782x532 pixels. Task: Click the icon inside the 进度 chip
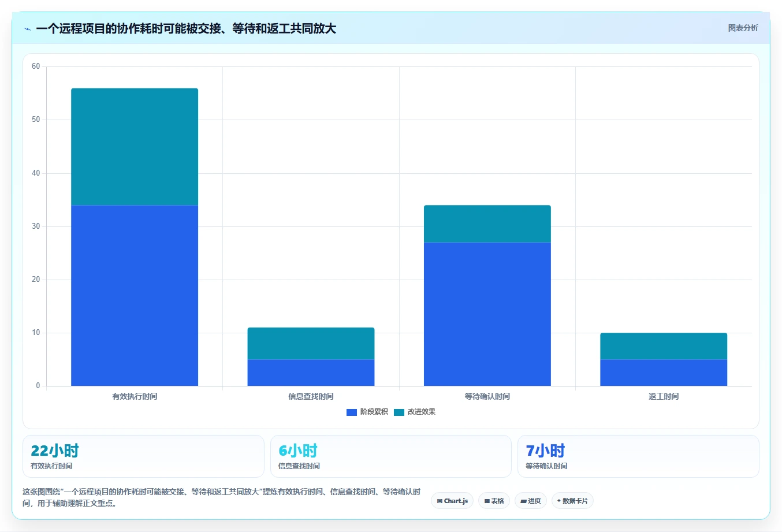[x=523, y=501]
